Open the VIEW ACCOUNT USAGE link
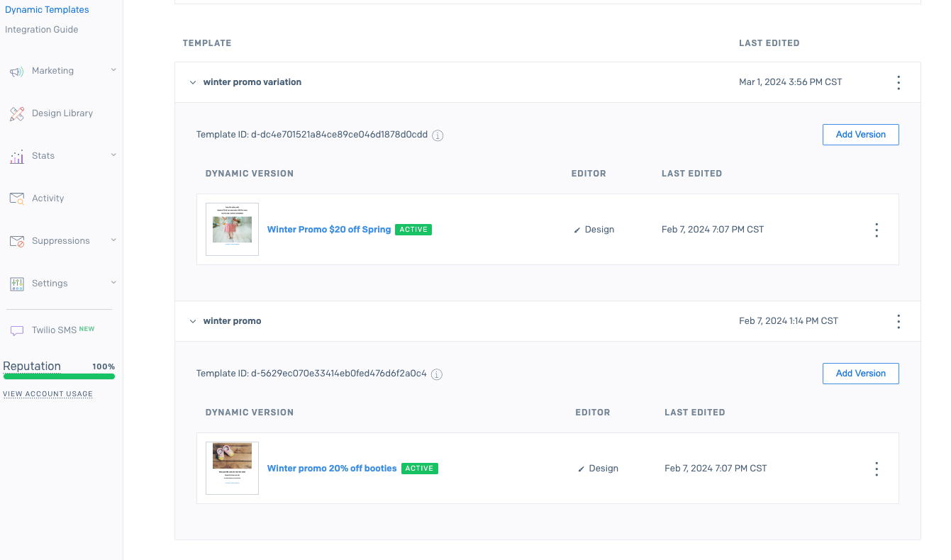Viewport: 951px width, 560px height. [48, 393]
